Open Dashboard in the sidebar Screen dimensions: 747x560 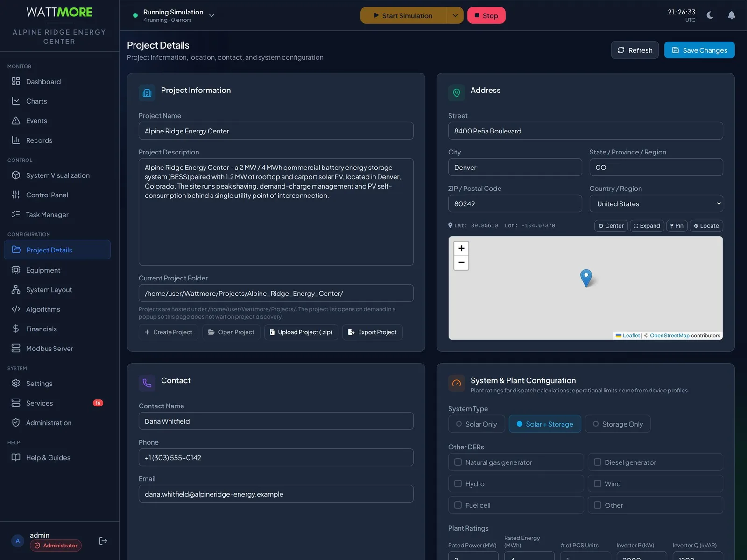(57, 82)
